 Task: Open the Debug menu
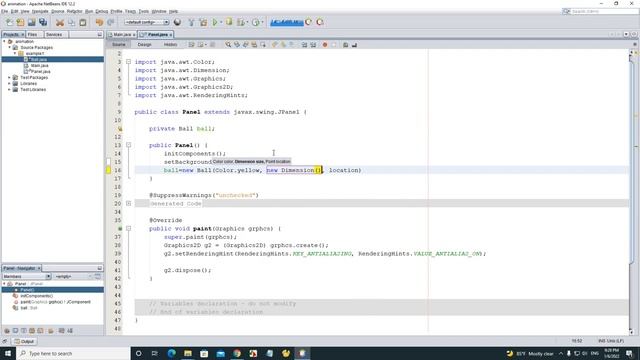point(102,11)
